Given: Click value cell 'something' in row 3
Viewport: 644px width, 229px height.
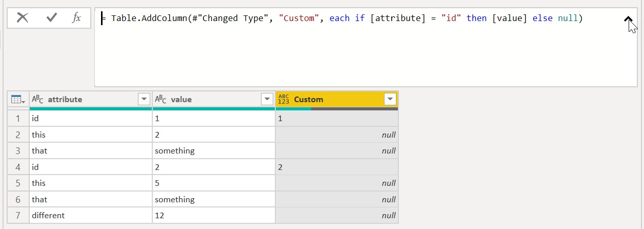Looking at the screenshot, I should click(214, 151).
